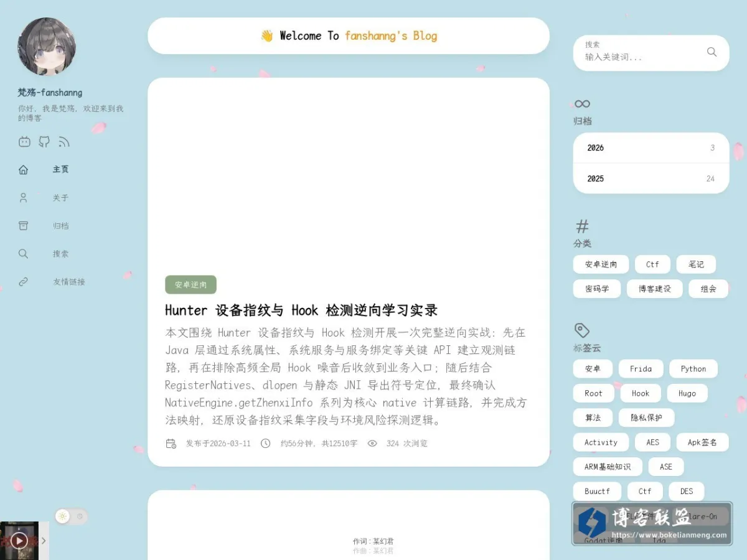Click the published date 发布于2026-03-11

(x=218, y=444)
